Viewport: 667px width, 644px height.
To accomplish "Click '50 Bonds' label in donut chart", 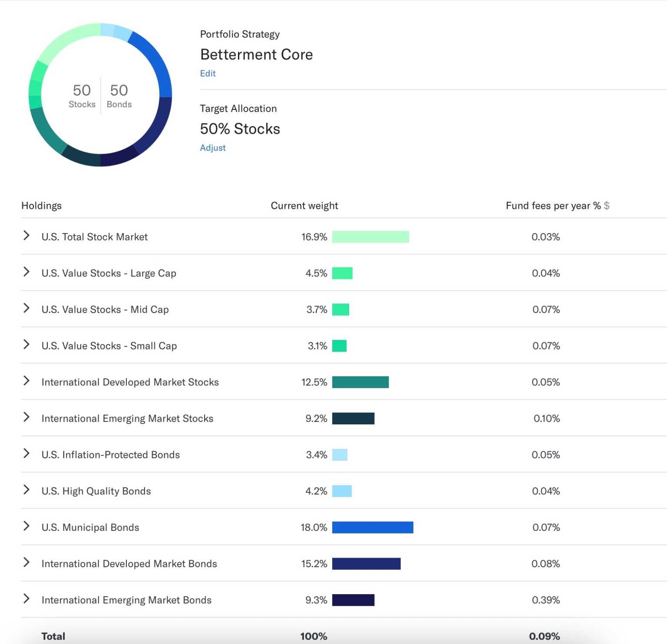I will pos(119,95).
